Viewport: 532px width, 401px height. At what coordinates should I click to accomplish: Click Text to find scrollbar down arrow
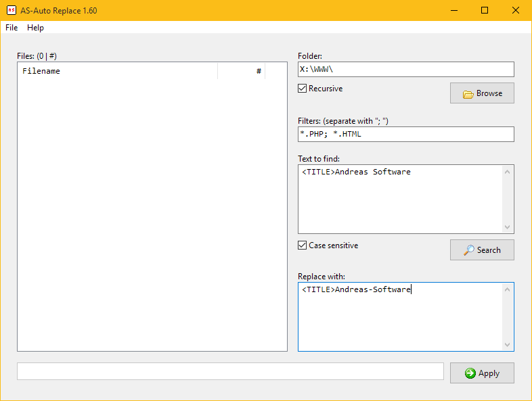point(507,227)
